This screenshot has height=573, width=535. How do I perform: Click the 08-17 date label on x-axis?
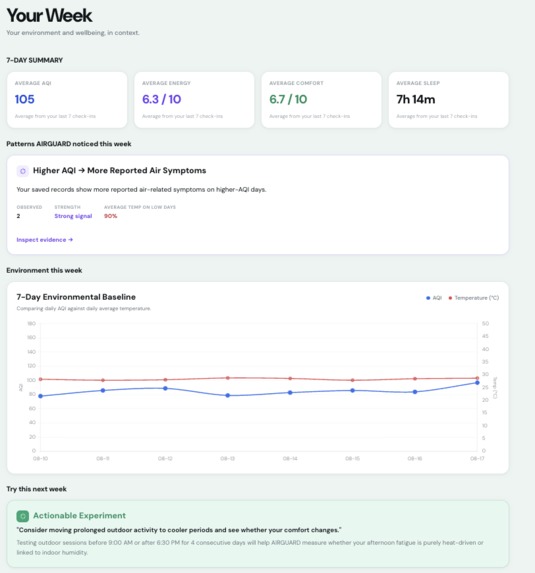click(x=477, y=458)
